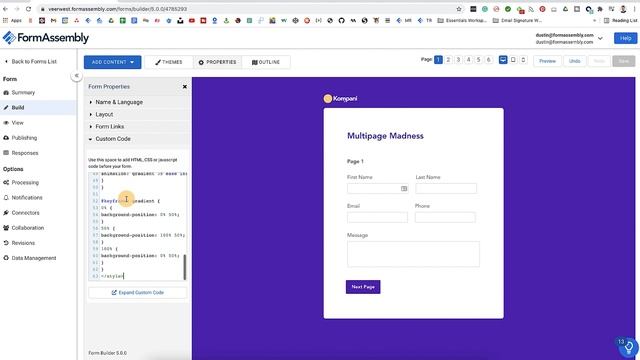Click the Next Page button
This screenshot has height=360, width=640.
click(x=363, y=287)
